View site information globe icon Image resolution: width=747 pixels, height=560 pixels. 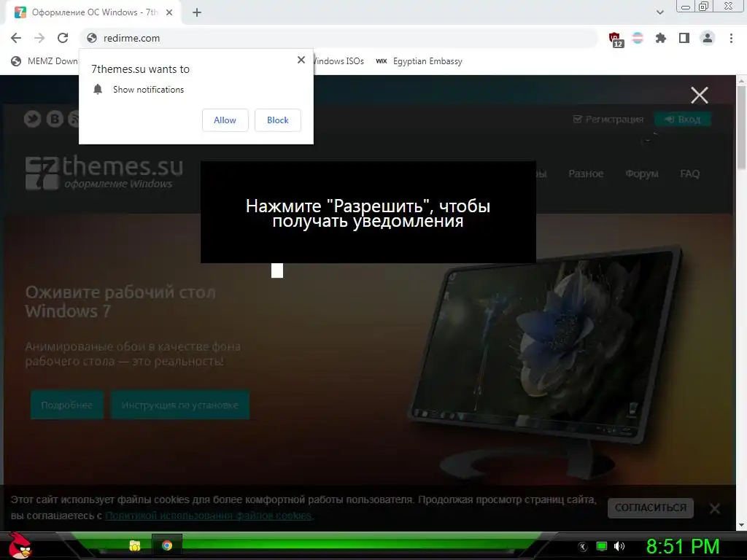(x=92, y=38)
